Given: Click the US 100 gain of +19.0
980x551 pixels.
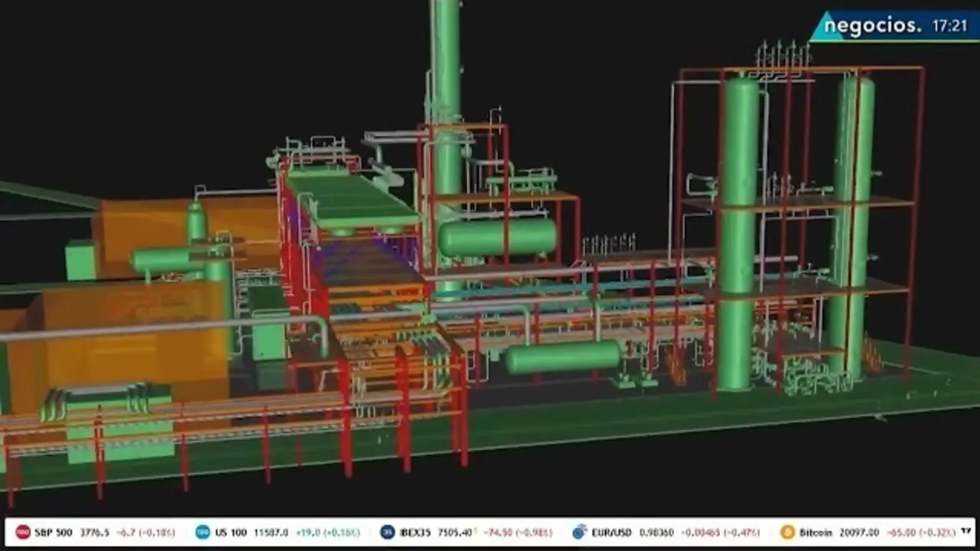Looking at the screenshot, I should (x=309, y=532).
